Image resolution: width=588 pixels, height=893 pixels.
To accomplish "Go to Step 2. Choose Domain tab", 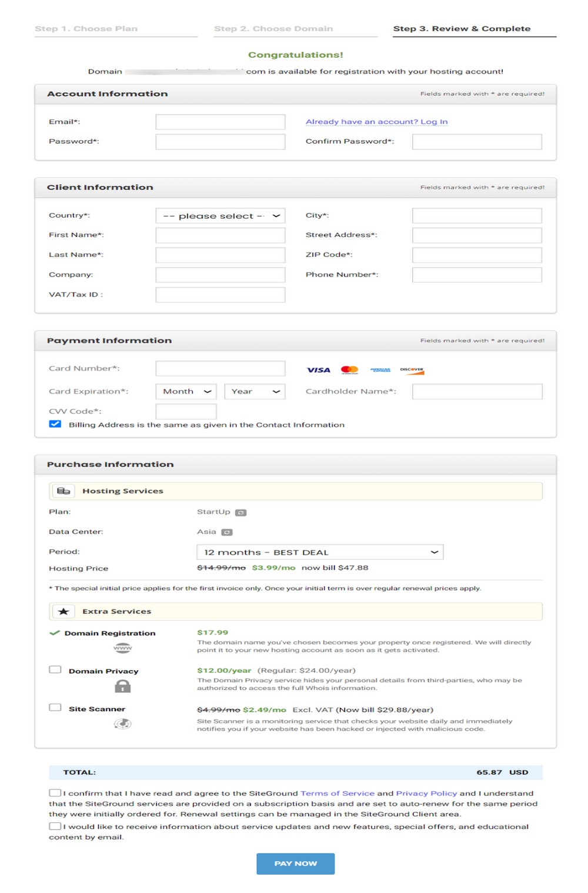I will (273, 29).
